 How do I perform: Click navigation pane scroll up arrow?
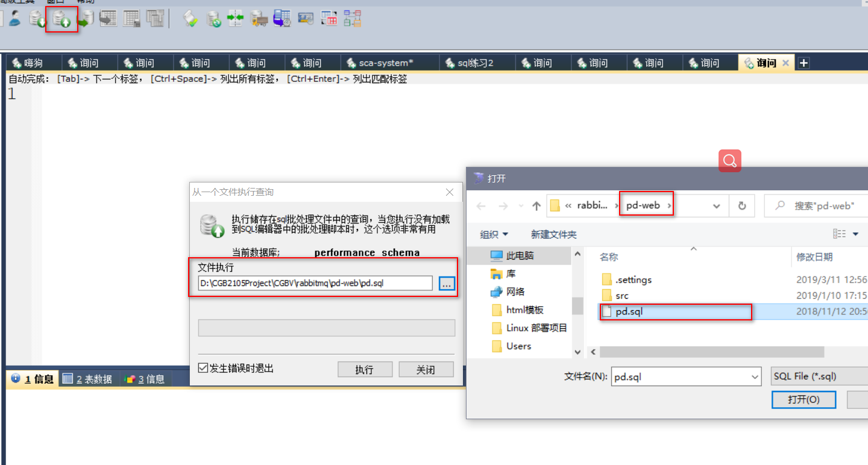[x=577, y=254]
